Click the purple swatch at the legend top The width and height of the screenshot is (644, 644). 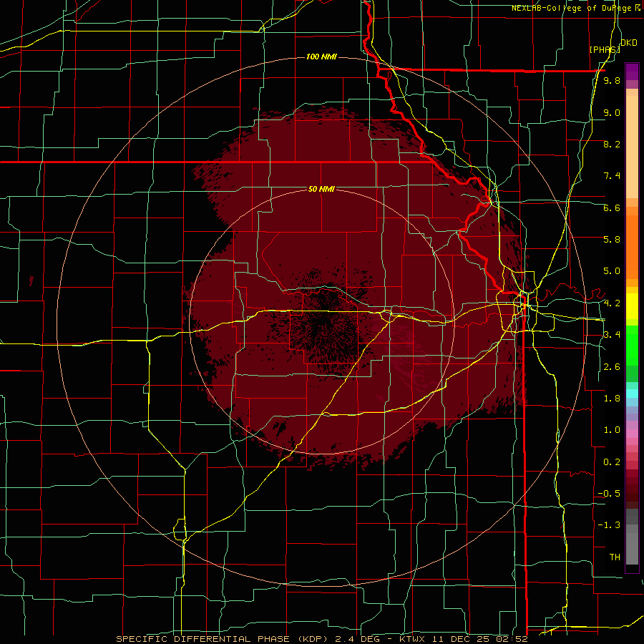(632, 72)
